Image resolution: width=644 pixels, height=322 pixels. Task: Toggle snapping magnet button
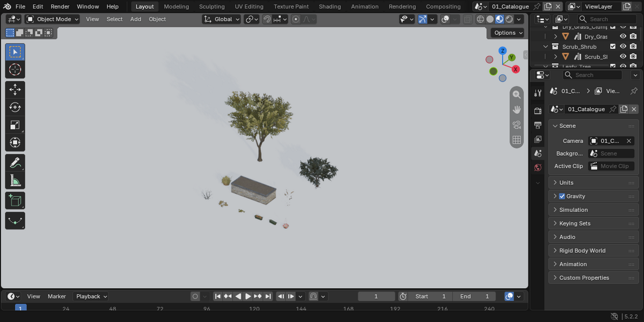pos(267,19)
